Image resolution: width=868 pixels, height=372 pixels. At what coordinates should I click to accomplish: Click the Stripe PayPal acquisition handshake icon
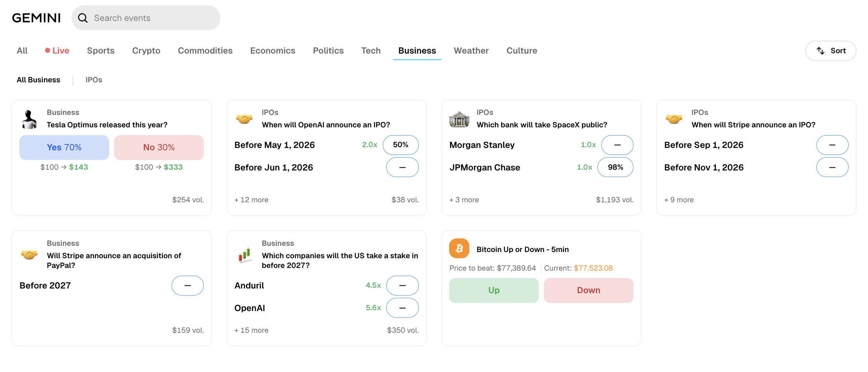click(x=30, y=255)
